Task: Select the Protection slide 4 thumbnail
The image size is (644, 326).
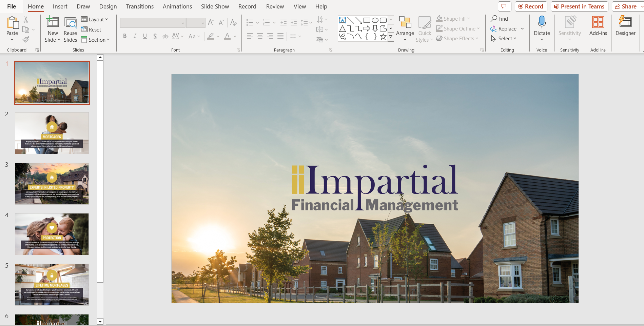Action: coord(52,234)
